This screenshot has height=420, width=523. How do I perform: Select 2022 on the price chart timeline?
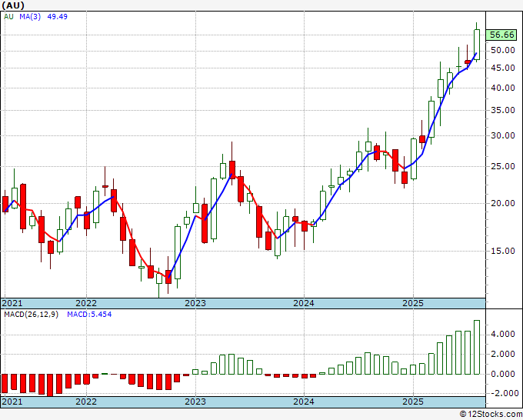86,303
